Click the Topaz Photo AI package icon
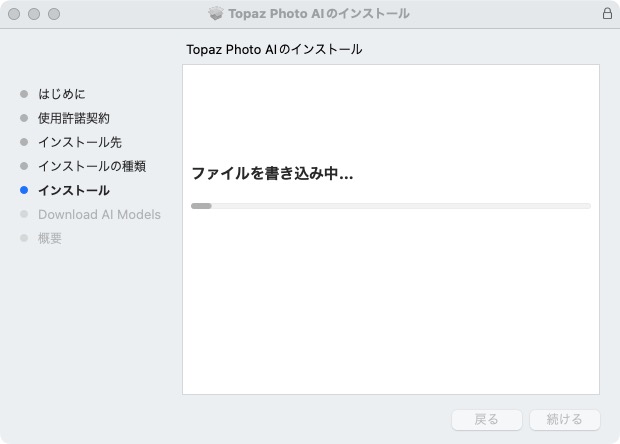Screen dimensions: 620x444 point(216,13)
